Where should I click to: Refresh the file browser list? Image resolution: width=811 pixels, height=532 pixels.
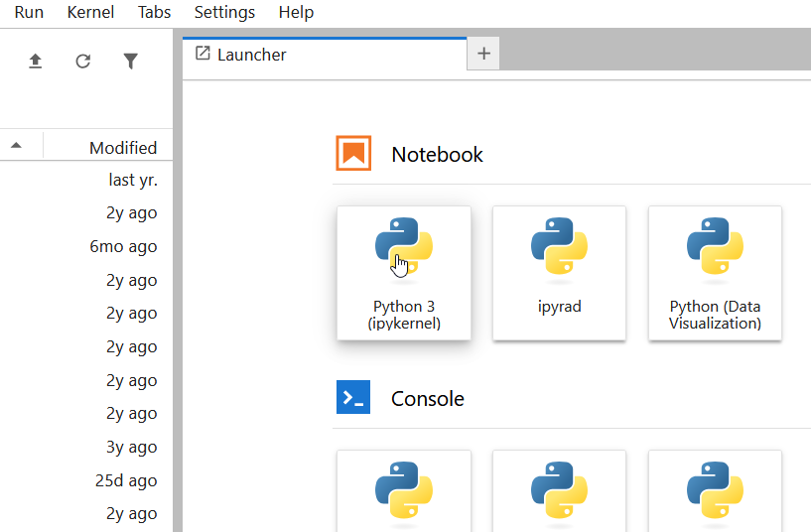point(82,61)
